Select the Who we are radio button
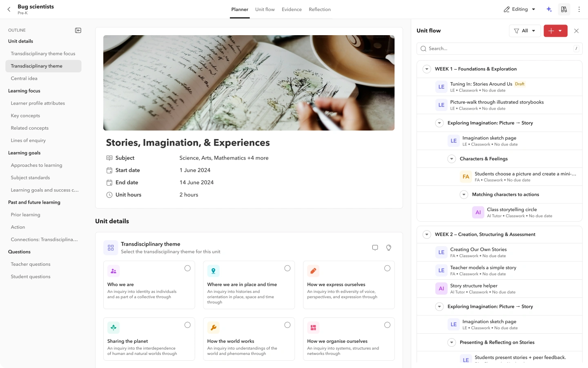The image size is (588, 368). [187, 269]
